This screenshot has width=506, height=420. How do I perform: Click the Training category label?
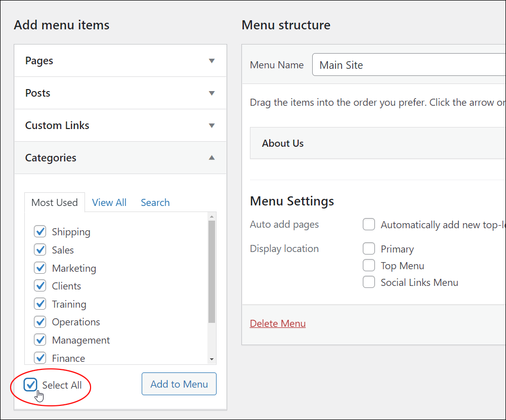tap(69, 305)
